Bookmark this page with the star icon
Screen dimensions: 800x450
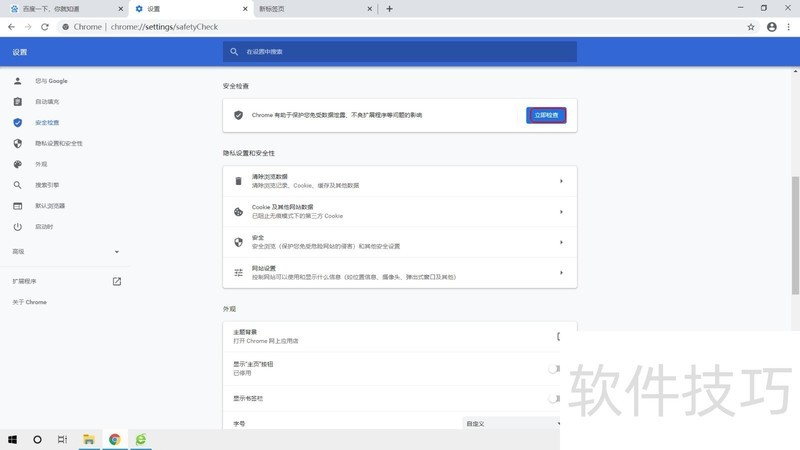(x=751, y=27)
